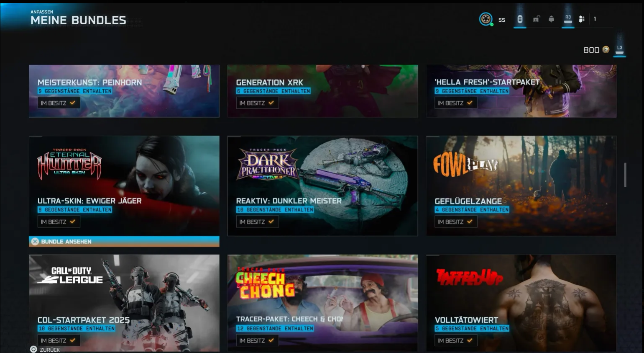Open the Hella Fresh starter pack artwork

click(521, 91)
